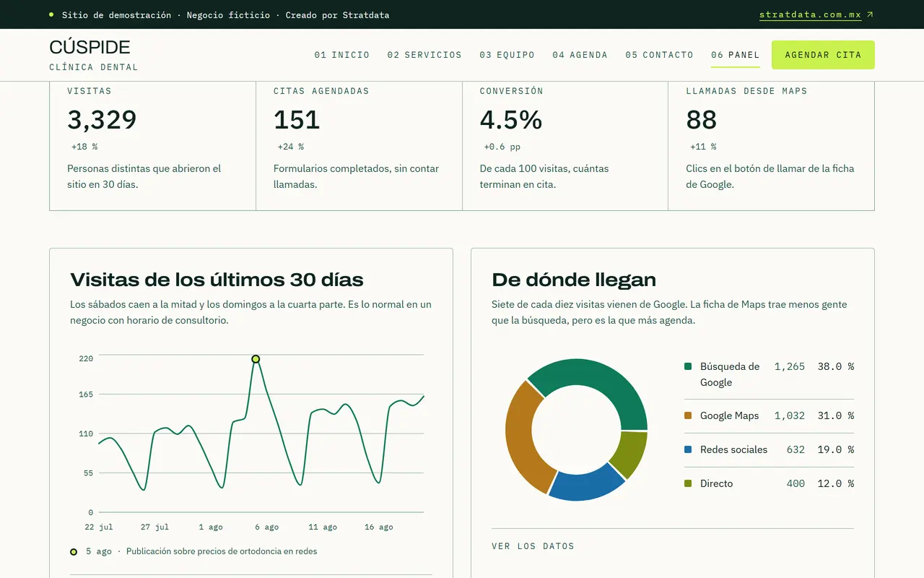This screenshot has height=578, width=924.
Task: Click the Publicación sobre precios de ortodoncia note
Action: (x=222, y=551)
